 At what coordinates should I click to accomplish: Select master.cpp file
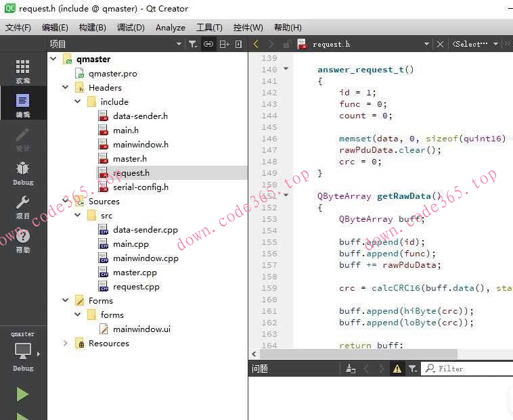tap(135, 273)
